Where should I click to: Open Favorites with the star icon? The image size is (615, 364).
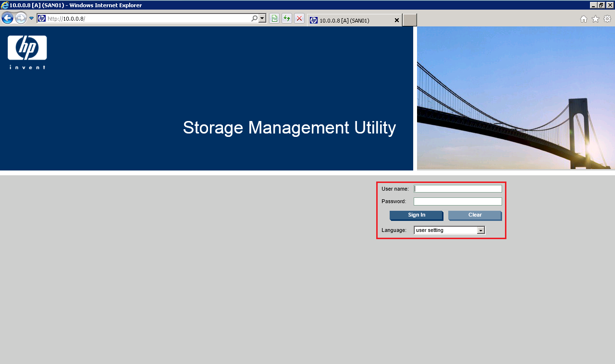595,19
